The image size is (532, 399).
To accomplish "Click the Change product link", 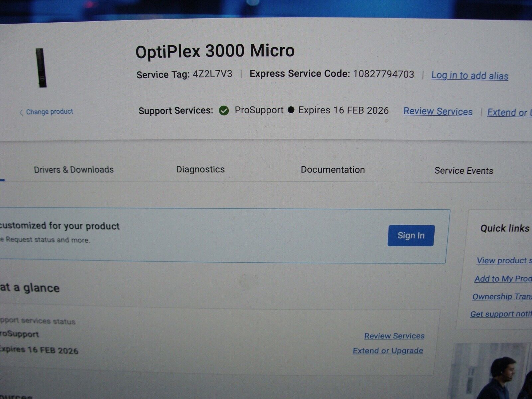I will tap(49, 112).
